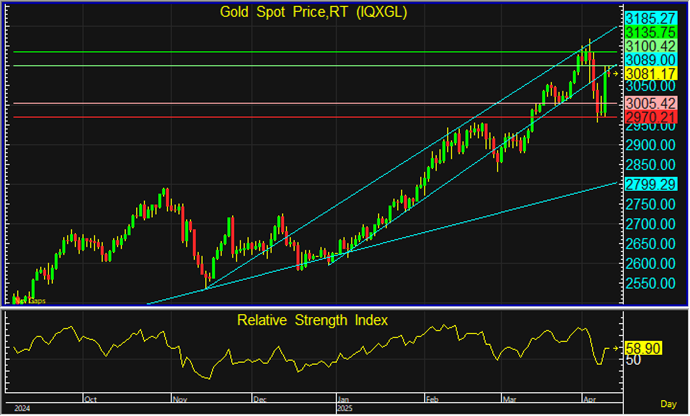
Task: Click the Oct marker on time axis
Action: pos(90,399)
